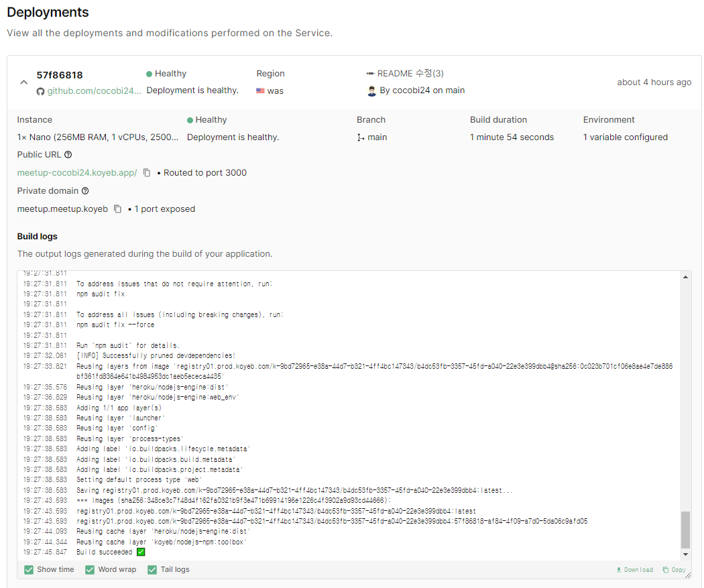Click the '1× Nano (256MB RAM' instance text
This screenshot has width=704, height=588.
(x=97, y=137)
